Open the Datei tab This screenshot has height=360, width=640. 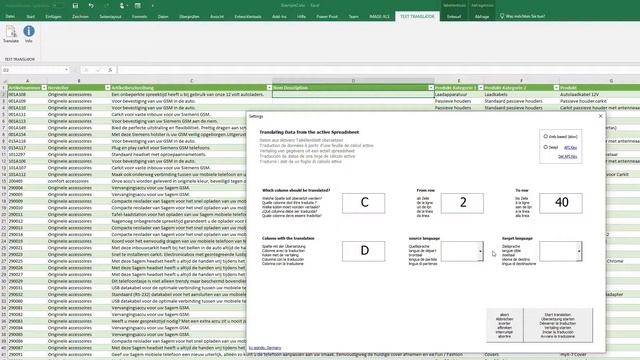click(x=10, y=16)
